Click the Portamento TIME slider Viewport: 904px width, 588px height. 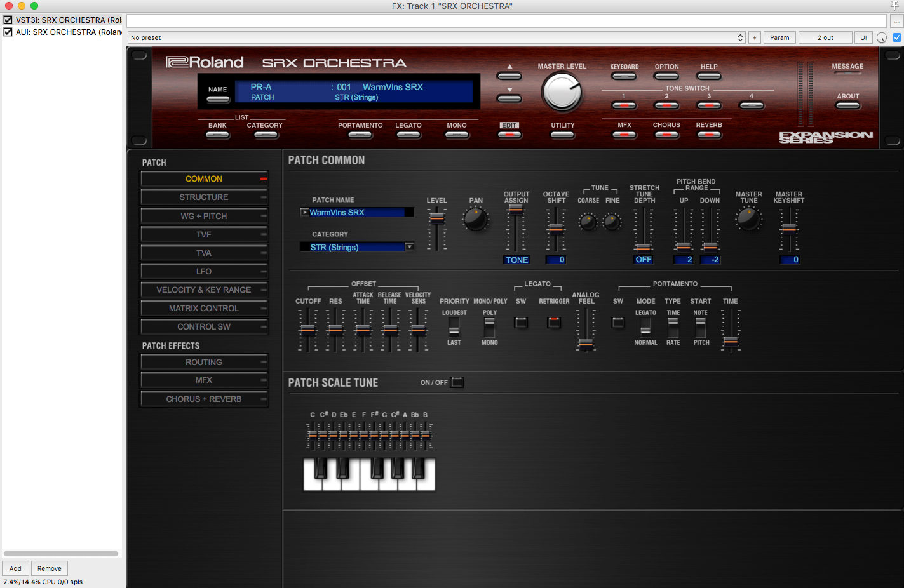click(731, 329)
